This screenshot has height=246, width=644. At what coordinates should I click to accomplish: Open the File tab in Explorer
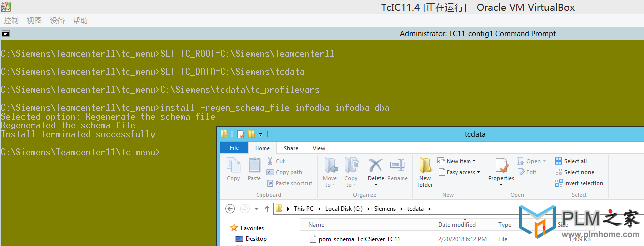(234, 148)
